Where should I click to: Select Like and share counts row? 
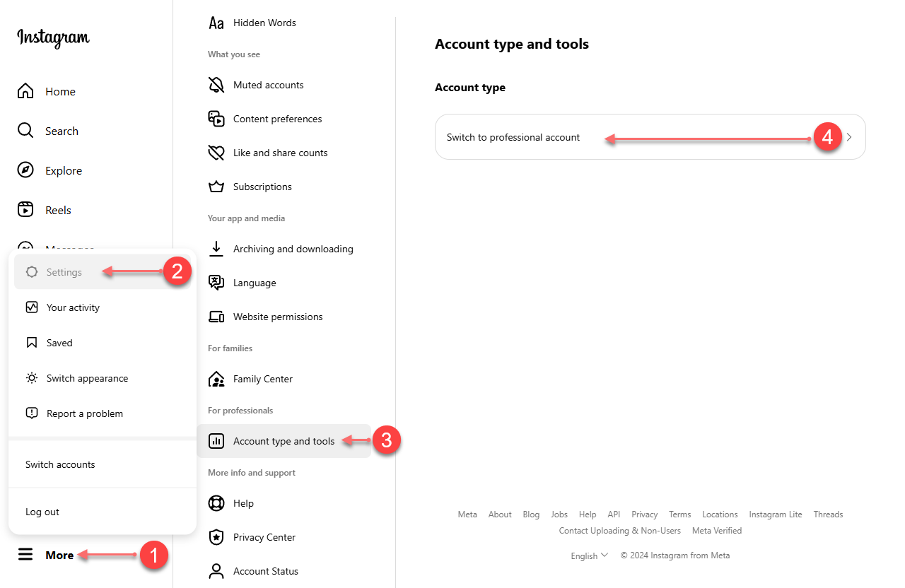[x=284, y=153]
